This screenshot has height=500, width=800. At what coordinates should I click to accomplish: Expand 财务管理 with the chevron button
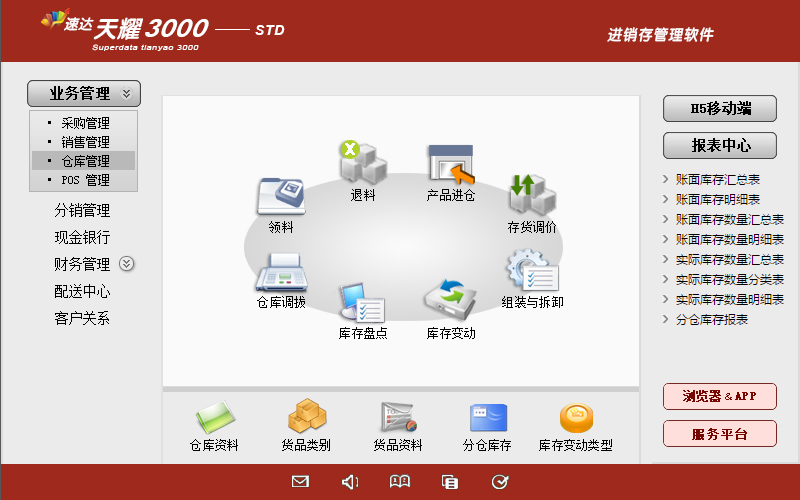pos(126,264)
